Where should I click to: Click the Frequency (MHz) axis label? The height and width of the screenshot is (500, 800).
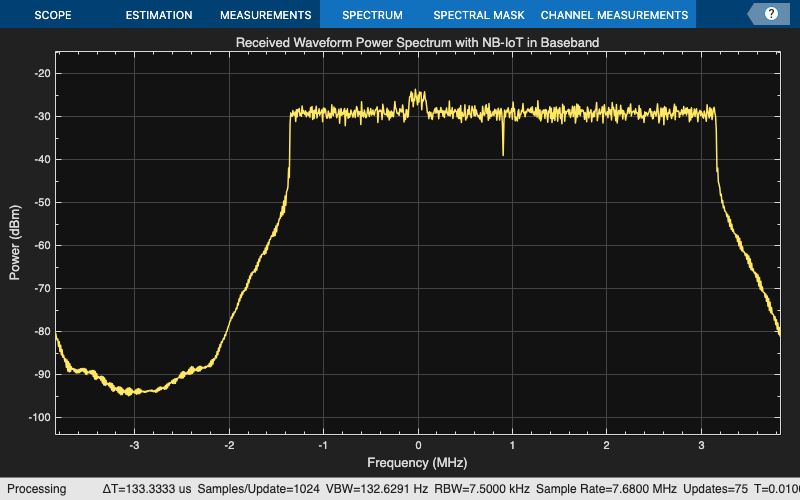(x=417, y=463)
